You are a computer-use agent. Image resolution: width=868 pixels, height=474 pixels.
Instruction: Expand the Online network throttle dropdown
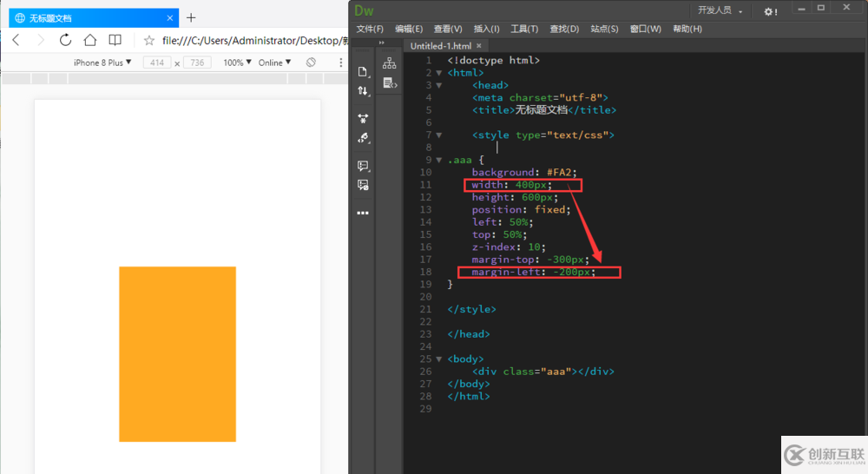(274, 63)
